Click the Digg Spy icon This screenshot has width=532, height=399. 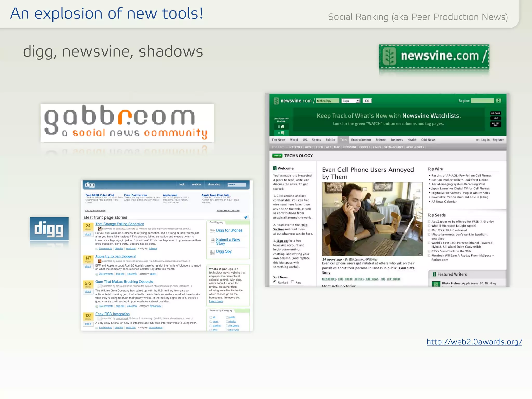pos(212,252)
